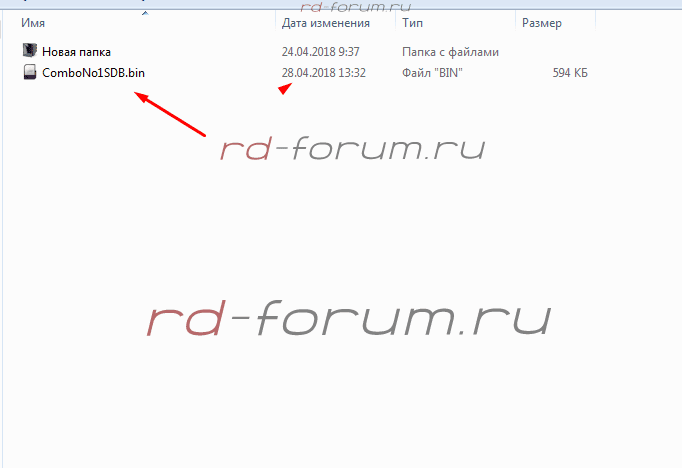Click the sort arrow above Имя column
Screen dimensions: 682x468
145,13
